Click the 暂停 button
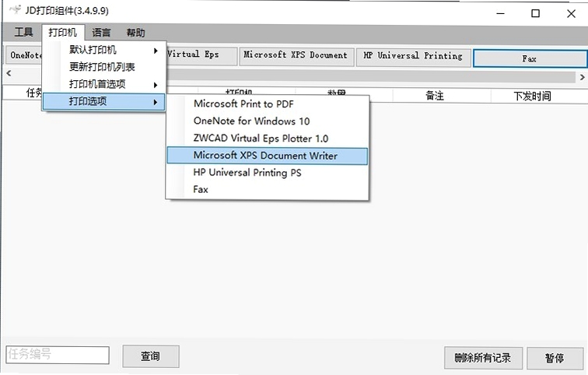Viewport: 588px width, 375px height. tap(555, 358)
